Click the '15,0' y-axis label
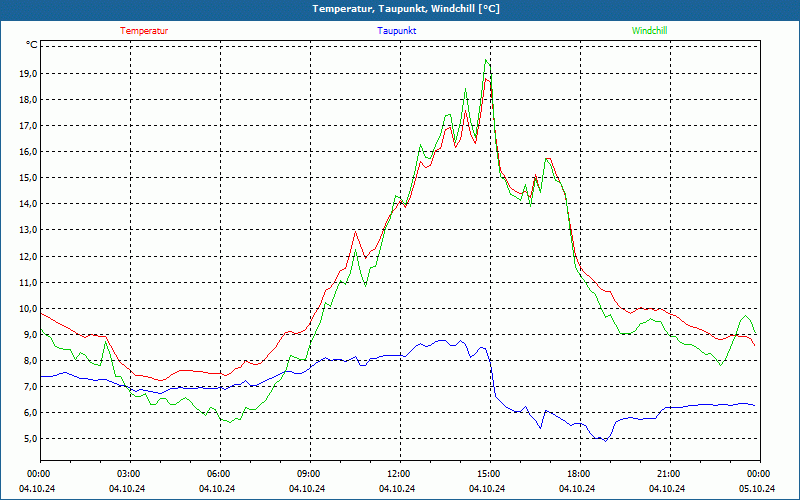Image resolution: width=800 pixels, height=500 pixels. coord(29,178)
